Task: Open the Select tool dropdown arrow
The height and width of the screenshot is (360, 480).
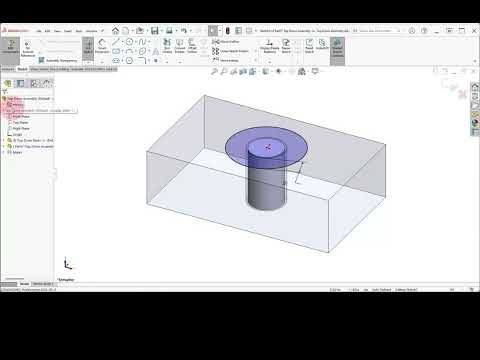Action: click(x=219, y=31)
